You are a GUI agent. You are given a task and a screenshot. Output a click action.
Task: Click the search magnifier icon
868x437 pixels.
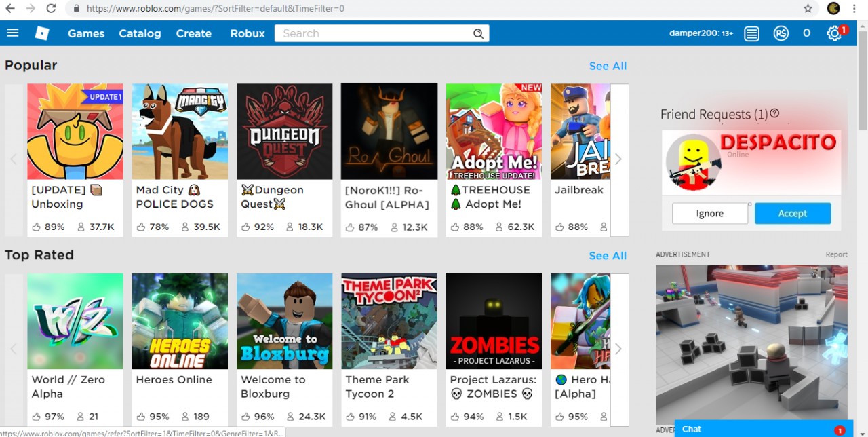(478, 33)
